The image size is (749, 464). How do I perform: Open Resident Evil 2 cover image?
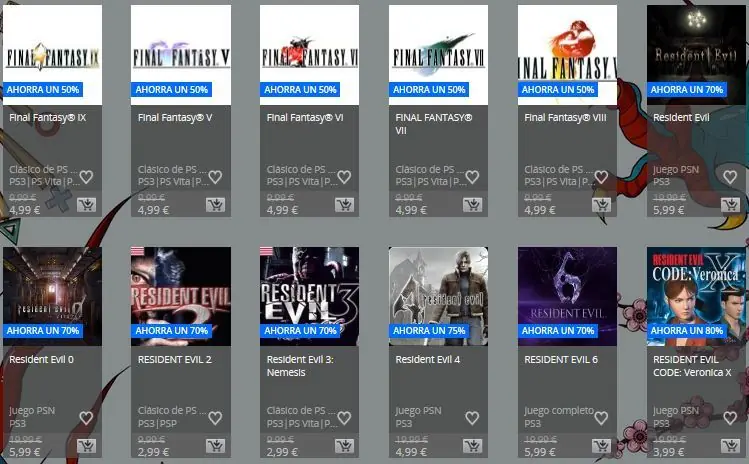181,296
